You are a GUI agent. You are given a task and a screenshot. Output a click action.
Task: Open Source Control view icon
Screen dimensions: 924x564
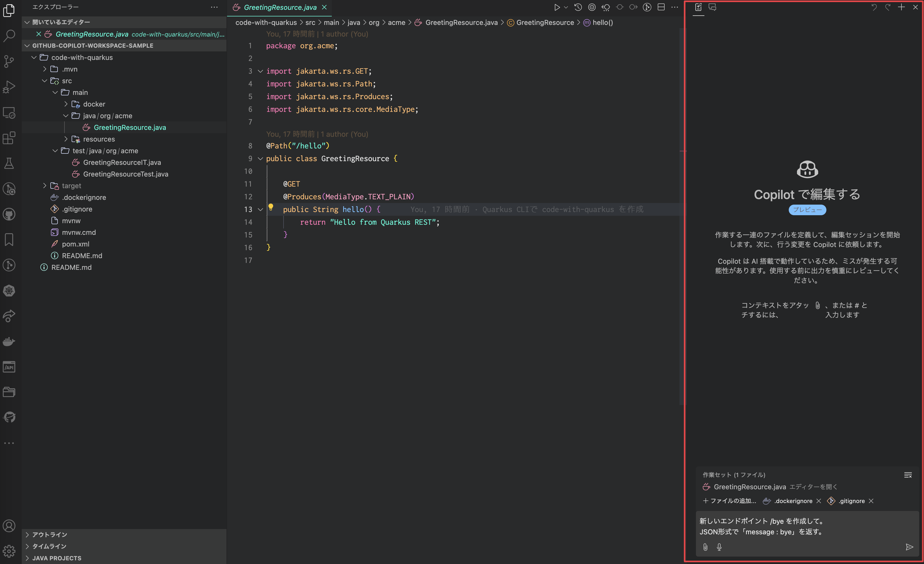click(9, 61)
